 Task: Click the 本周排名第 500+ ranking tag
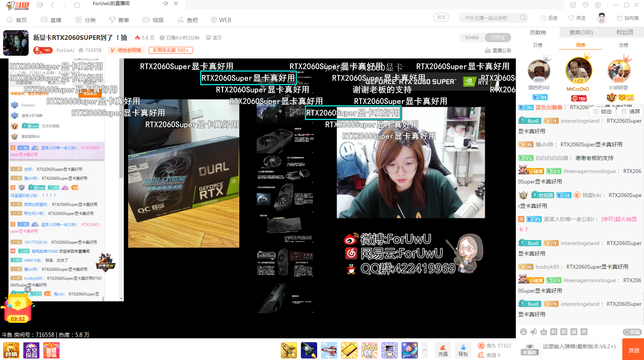[x=171, y=50]
